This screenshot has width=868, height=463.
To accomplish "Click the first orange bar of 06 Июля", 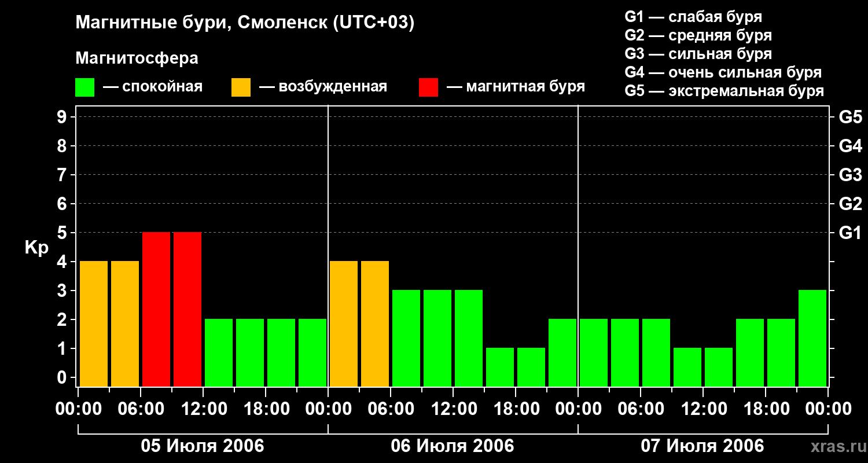I will (344, 324).
